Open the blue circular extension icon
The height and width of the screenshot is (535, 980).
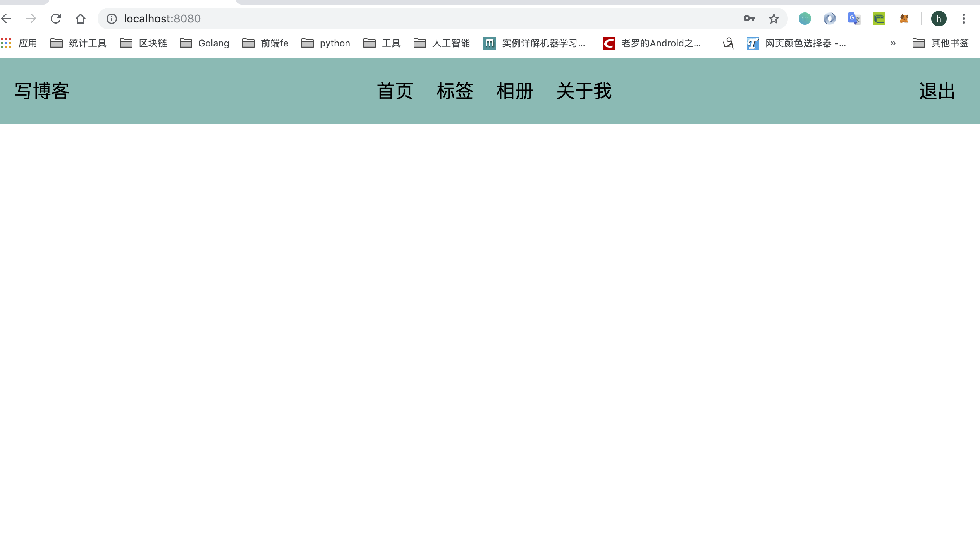829,18
